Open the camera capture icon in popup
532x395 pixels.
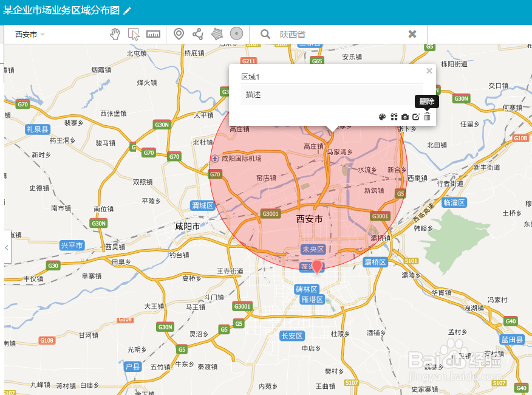[x=405, y=117]
